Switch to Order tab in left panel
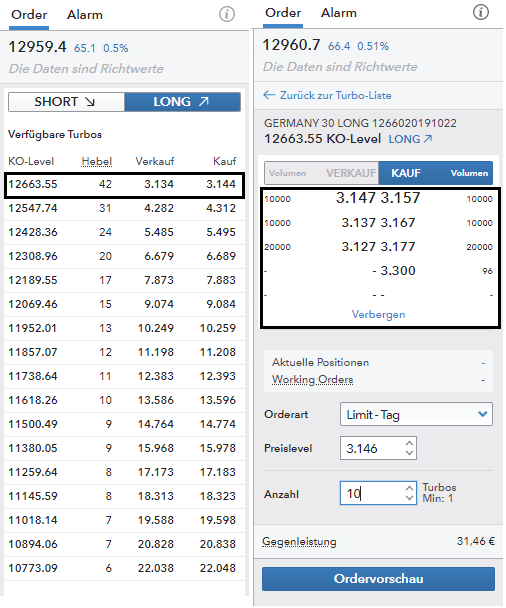506x608 pixels. click(x=29, y=15)
